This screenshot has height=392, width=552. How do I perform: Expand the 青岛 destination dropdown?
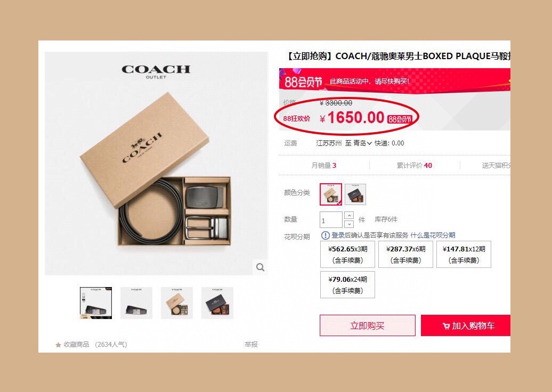click(x=362, y=143)
